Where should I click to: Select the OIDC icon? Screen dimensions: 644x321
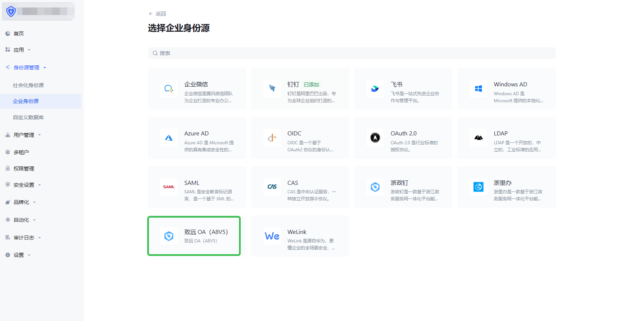pos(272,138)
